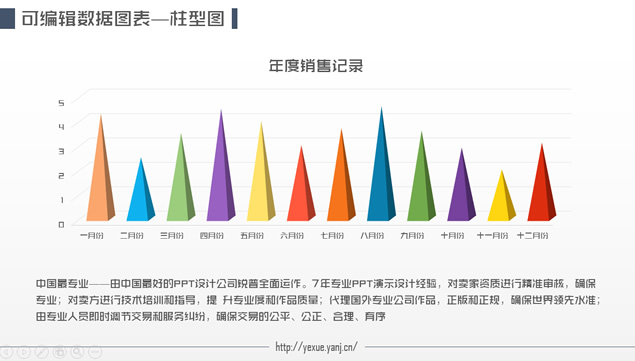Select the 九月份 axis label

coord(412,235)
